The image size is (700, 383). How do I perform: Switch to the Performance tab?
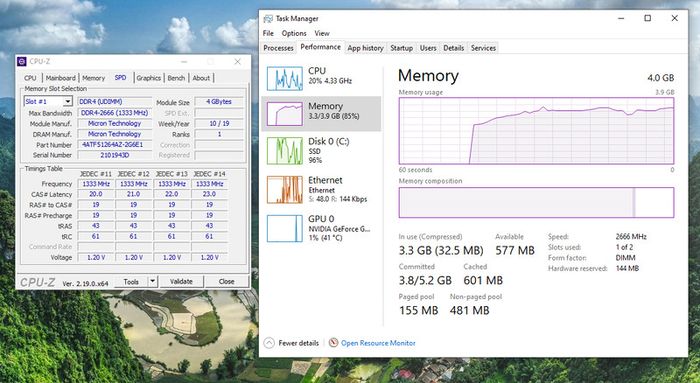[x=320, y=47]
